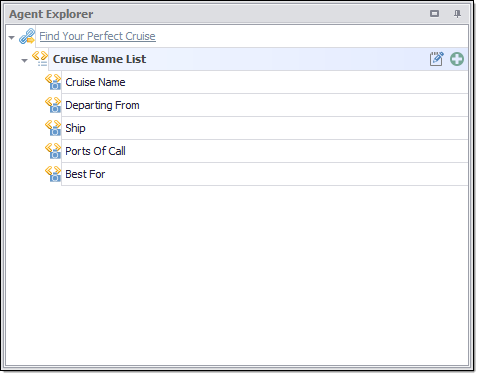479x376 pixels.
Task: Select the Cruise Name List command
Action: coord(99,59)
